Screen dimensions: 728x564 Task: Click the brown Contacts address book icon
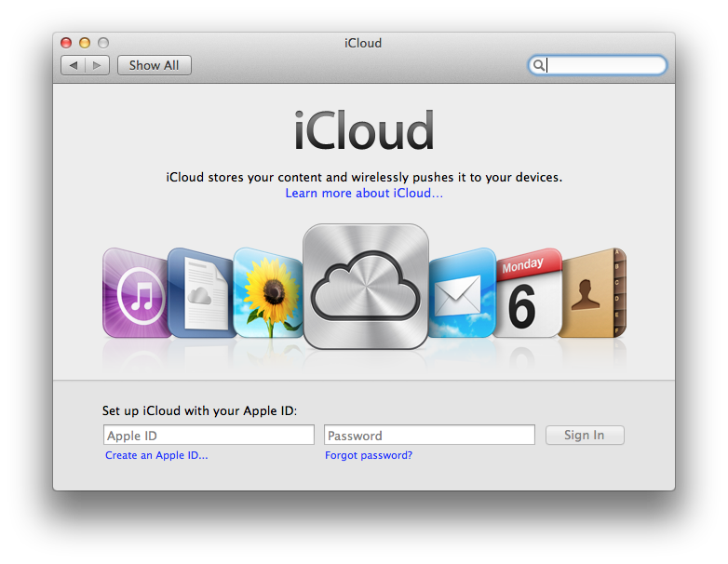(593, 293)
